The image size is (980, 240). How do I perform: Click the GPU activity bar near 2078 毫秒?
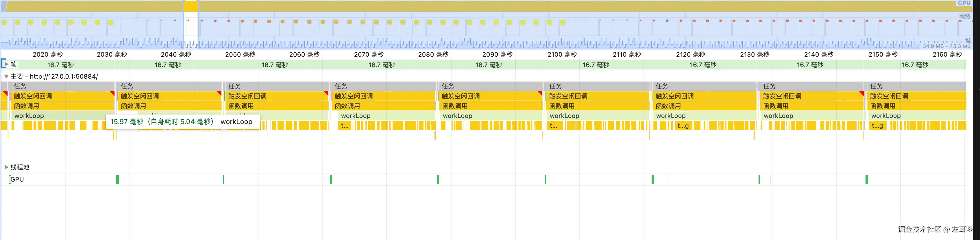click(438, 179)
